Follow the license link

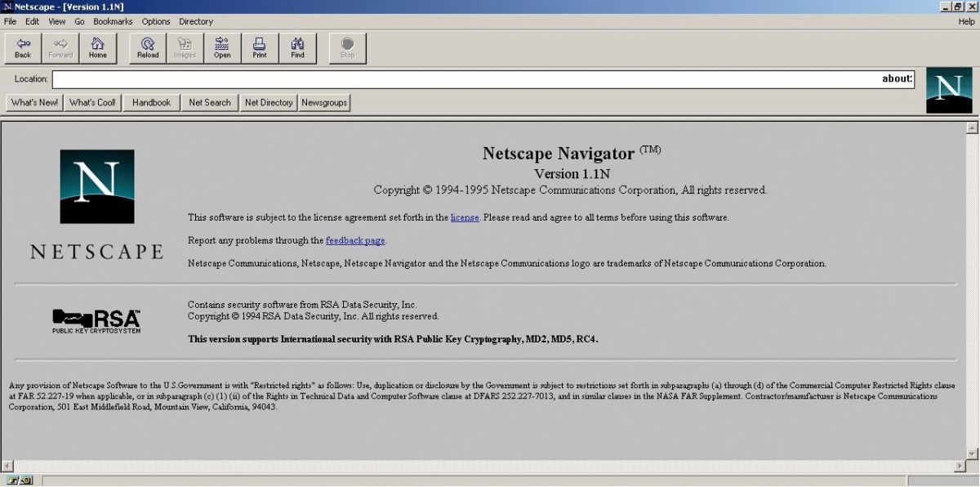465,217
